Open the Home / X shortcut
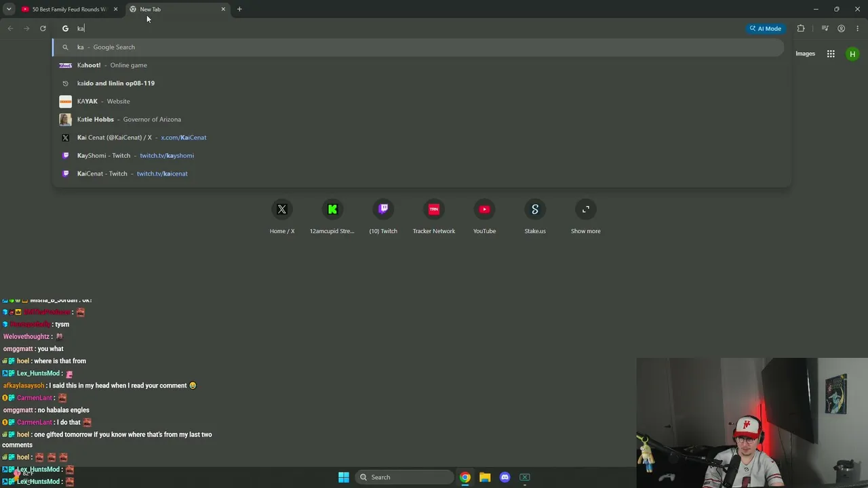Viewport: 868px width, 488px height. coord(282,217)
